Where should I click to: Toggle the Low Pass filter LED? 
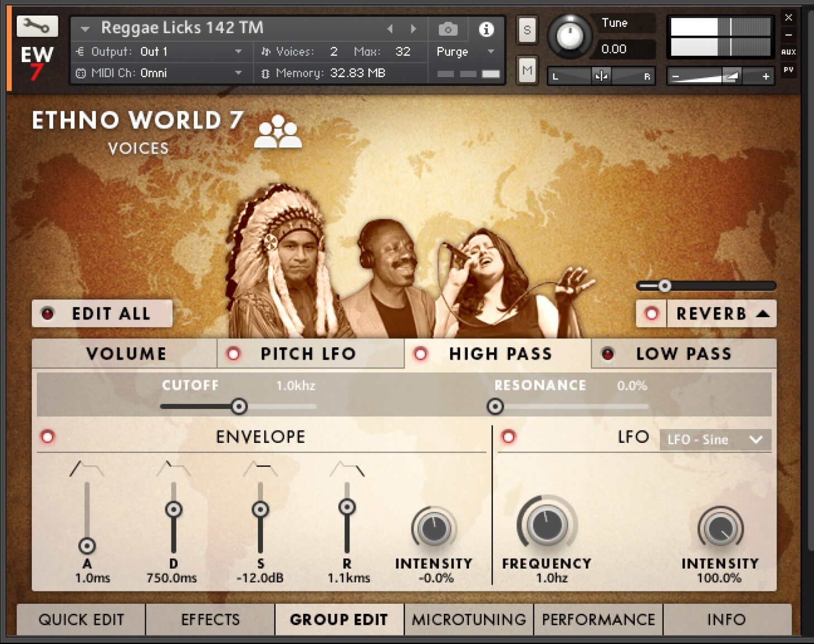(x=608, y=354)
